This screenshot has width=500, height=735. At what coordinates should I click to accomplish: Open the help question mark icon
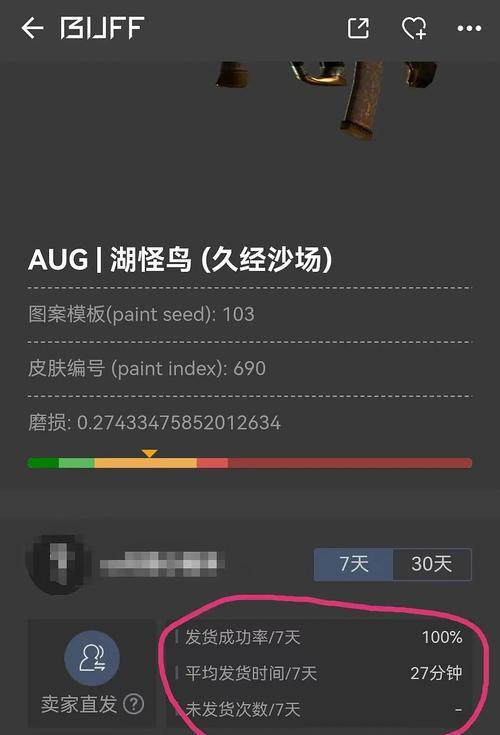(x=134, y=704)
